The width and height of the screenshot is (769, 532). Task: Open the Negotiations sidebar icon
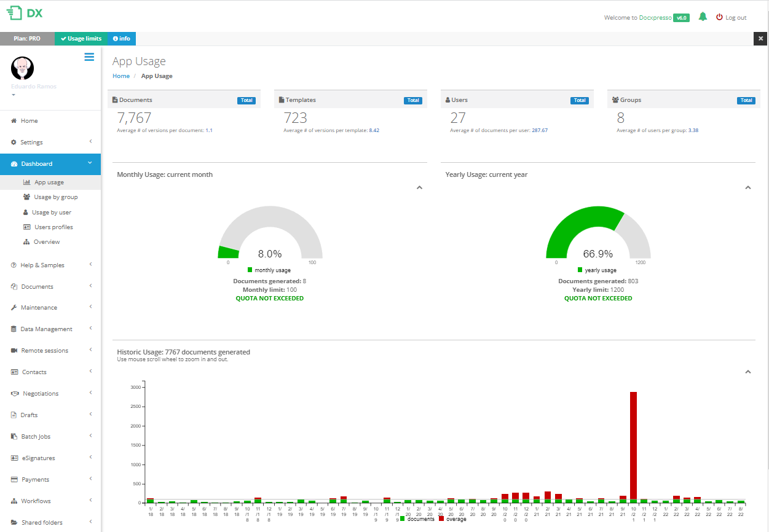pos(14,393)
